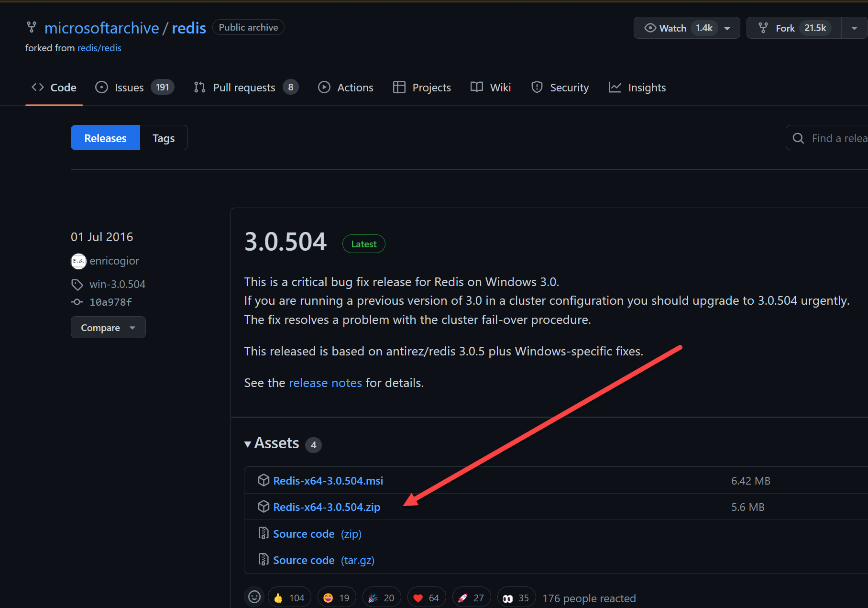Open the Watch dropdown arrow

click(x=727, y=28)
